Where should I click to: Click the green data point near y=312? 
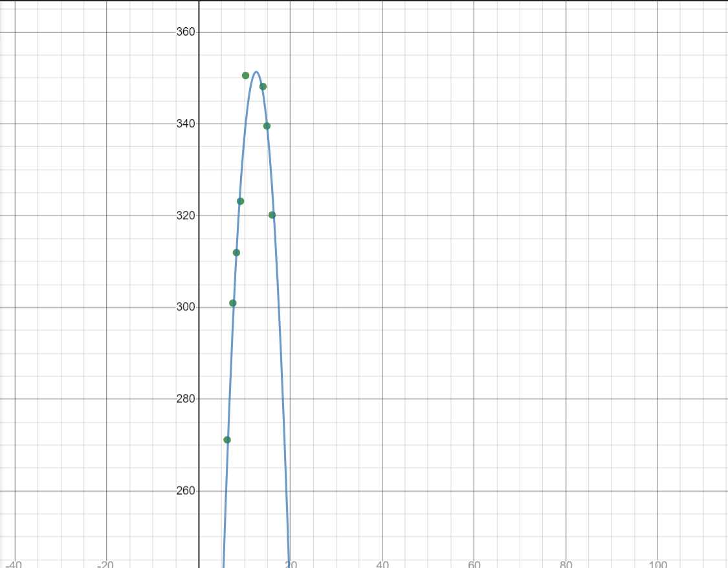pos(236,253)
